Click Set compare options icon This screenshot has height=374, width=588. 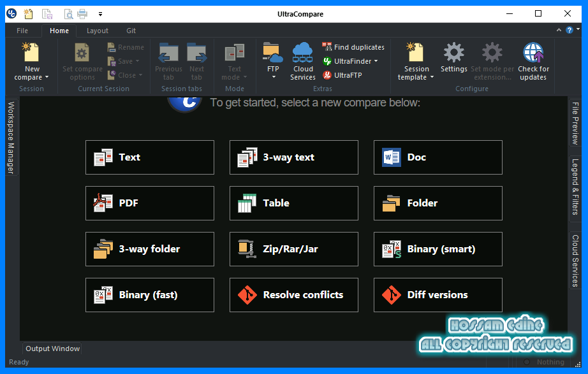coord(82,52)
